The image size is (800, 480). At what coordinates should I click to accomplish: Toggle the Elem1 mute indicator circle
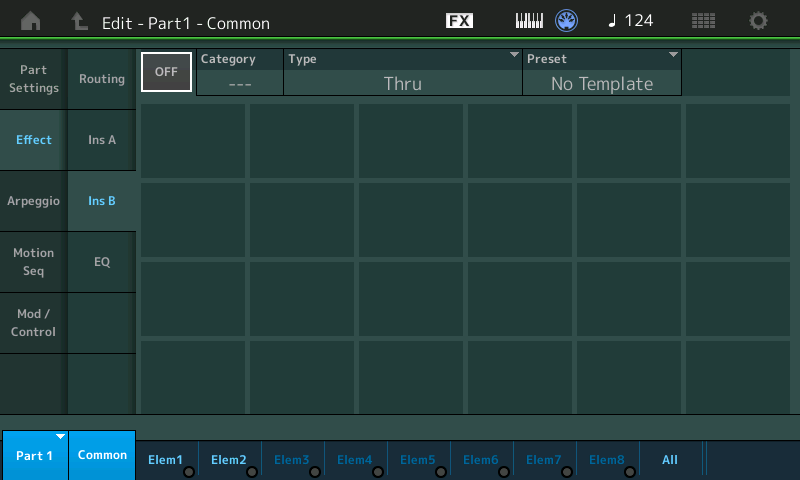(189, 472)
